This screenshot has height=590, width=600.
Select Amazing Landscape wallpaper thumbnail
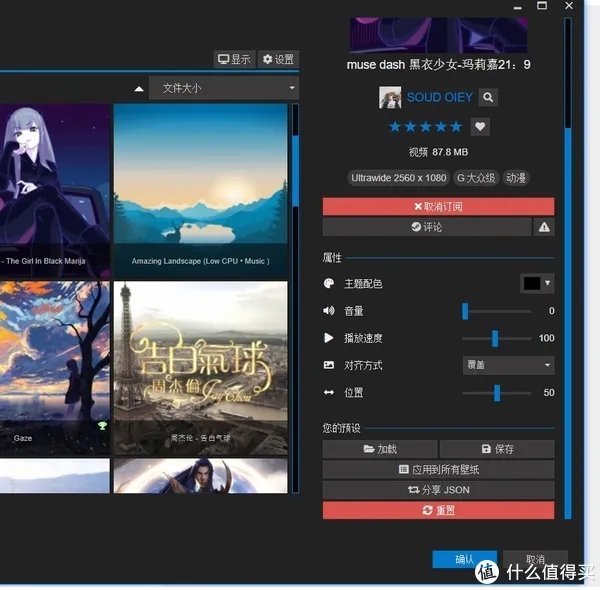tap(201, 190)
